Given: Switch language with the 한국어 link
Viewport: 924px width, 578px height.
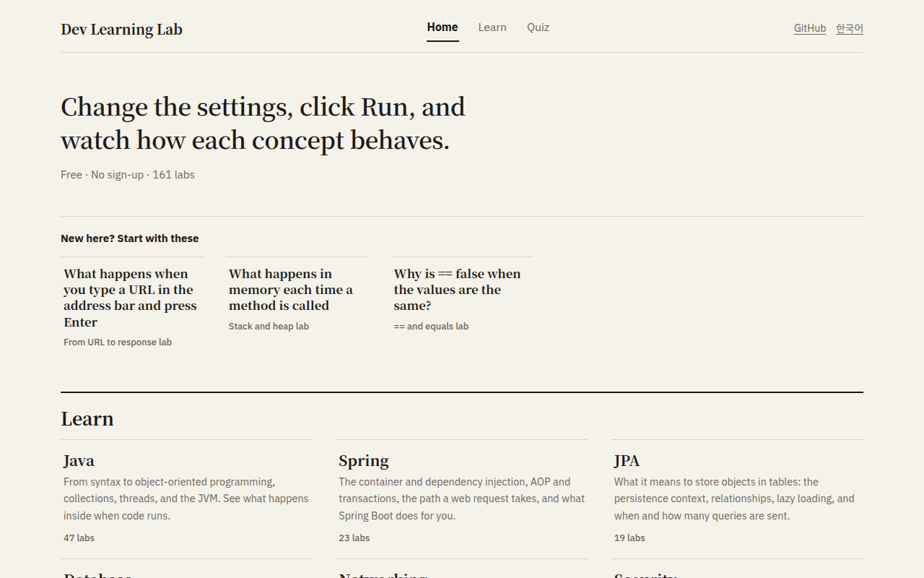Looking at the screenshot, I should (850, 28).
